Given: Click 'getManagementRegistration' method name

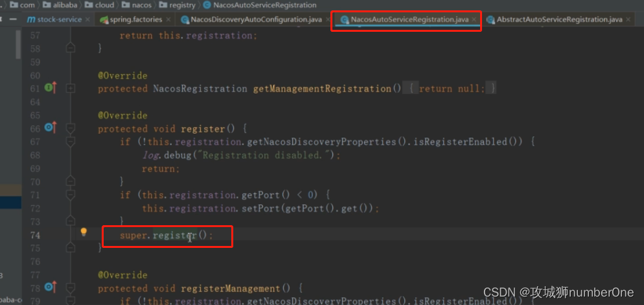Looking at the screenshot, I should (x=322, y=88).
